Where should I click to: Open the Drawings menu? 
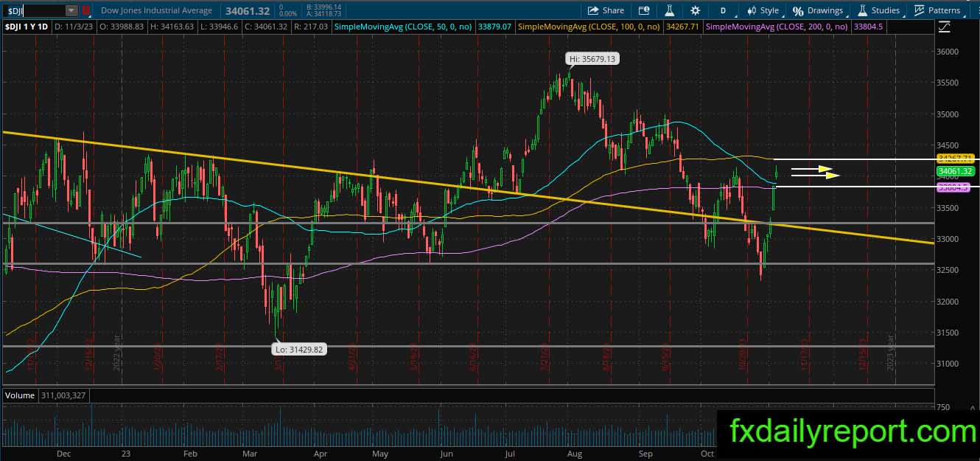tap(818, 10)
